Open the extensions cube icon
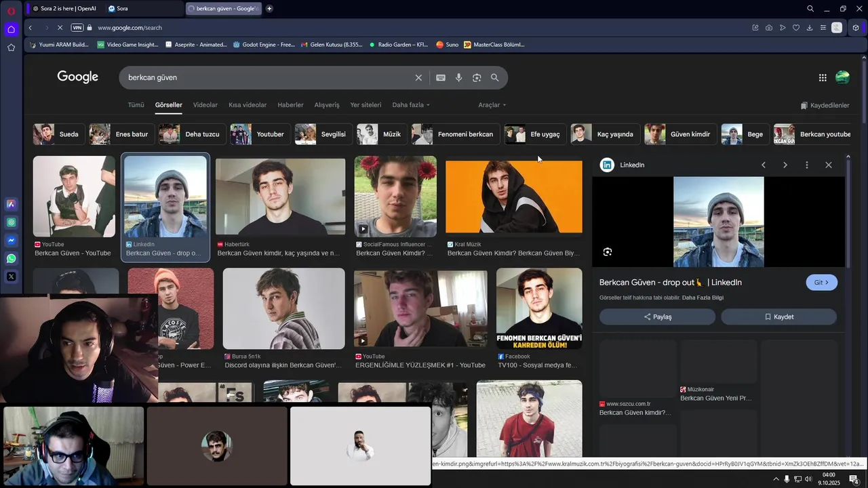The height and width of the screenshot is (488, 868). (856, 28)
